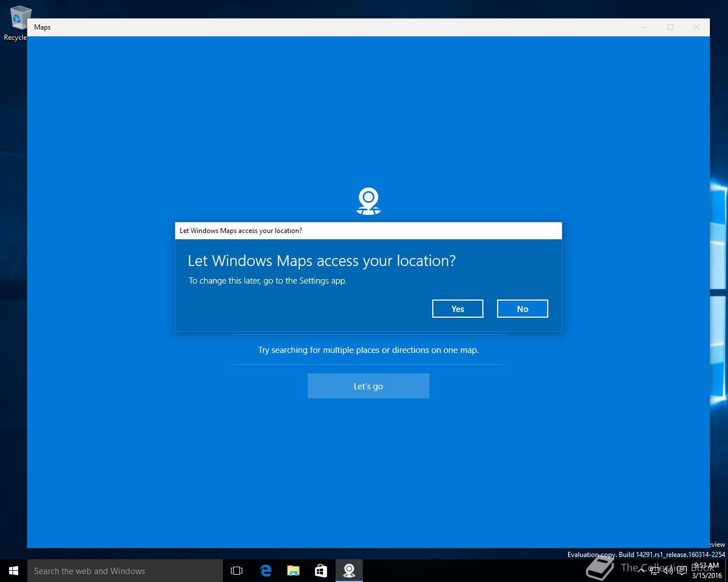Open Task View from the taskbar

(x=237, y=571)
